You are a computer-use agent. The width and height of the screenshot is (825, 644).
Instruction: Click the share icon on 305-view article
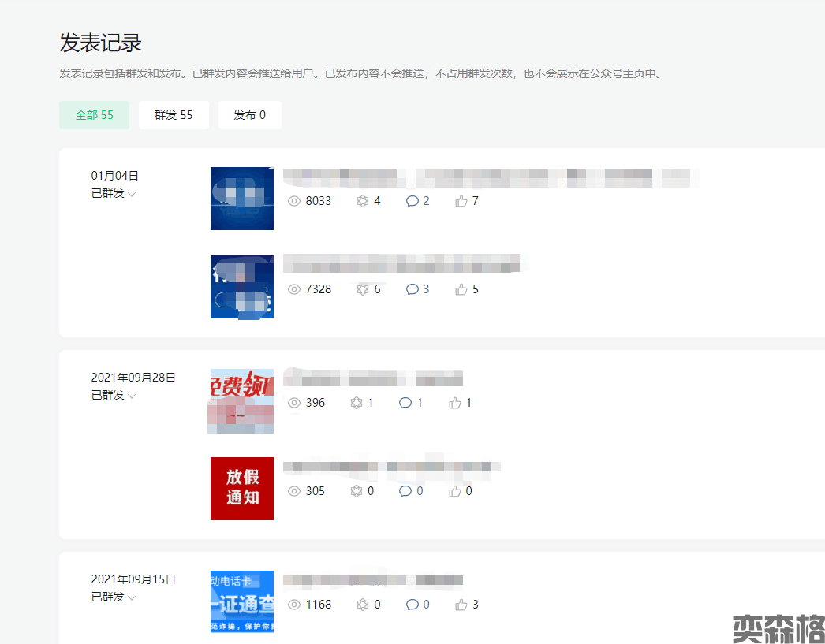[x=356, y=491]
